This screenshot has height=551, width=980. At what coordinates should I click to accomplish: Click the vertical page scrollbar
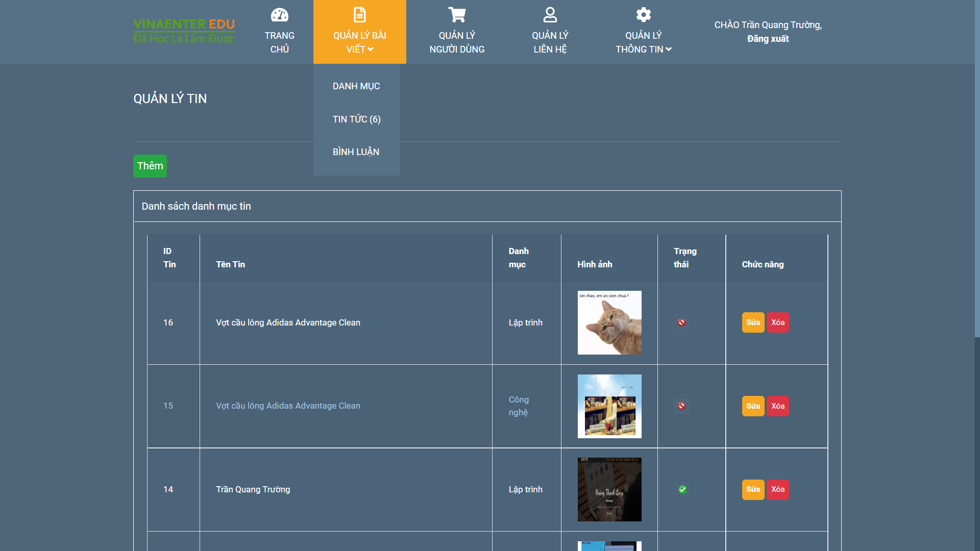pyautogui.click(x=977, y=168)
